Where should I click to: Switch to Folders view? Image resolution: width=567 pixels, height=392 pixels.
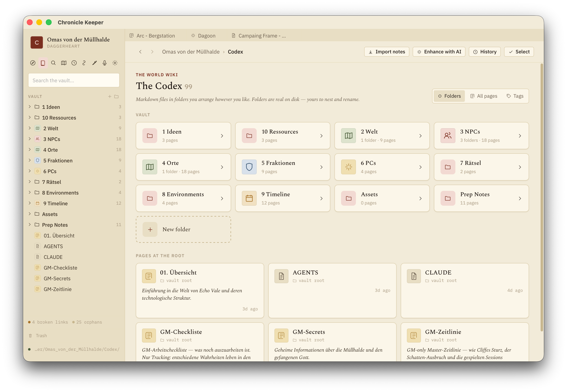[449, 96]
